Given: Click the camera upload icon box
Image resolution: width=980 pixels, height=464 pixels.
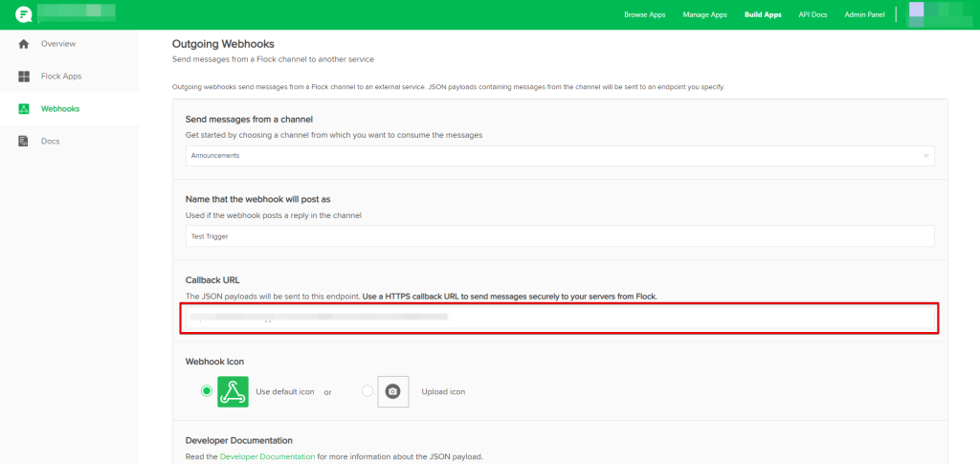Looking at the screenshot, I should pyautogui.click(x=393, y=391).
